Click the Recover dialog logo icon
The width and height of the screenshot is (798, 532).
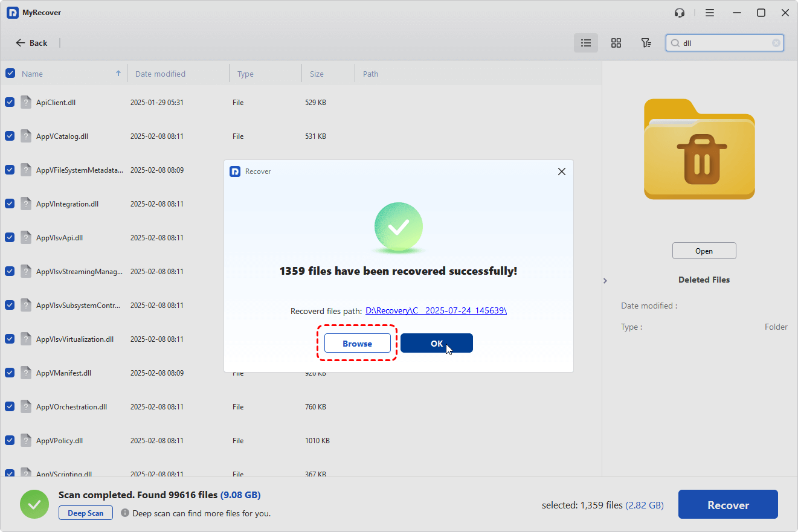pyautogui.click(x=235, y=171)
